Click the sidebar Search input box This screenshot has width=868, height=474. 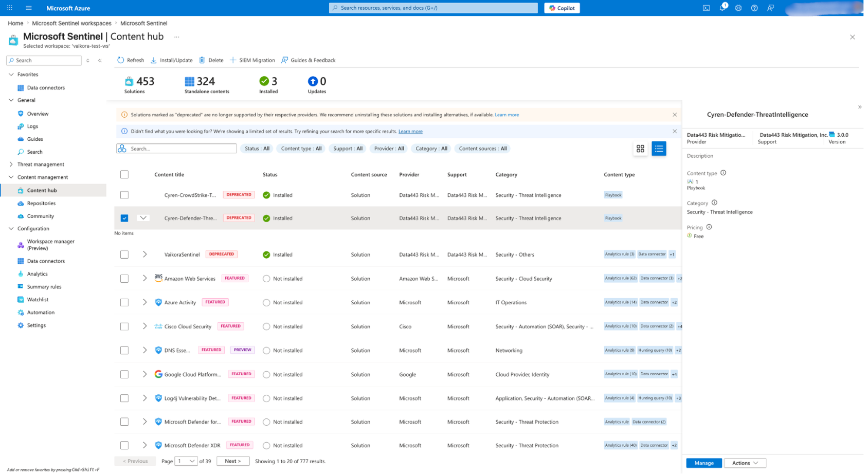click(44, 60)
